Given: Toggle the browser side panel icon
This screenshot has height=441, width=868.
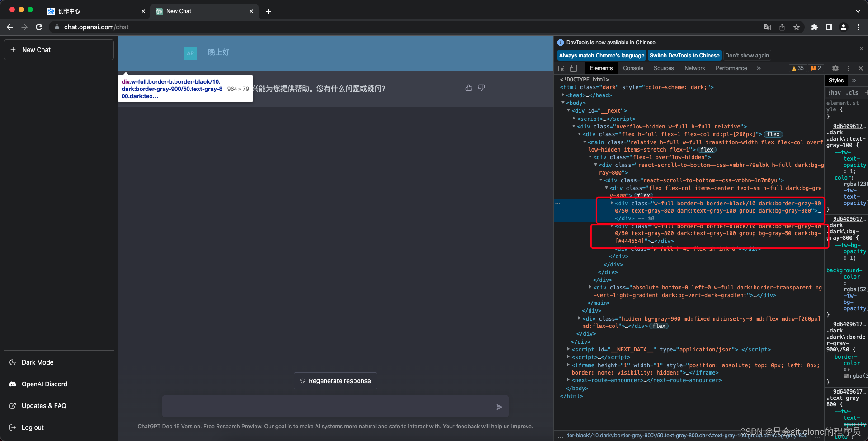Looking at the screenshot, I should [x=829, y=27].
